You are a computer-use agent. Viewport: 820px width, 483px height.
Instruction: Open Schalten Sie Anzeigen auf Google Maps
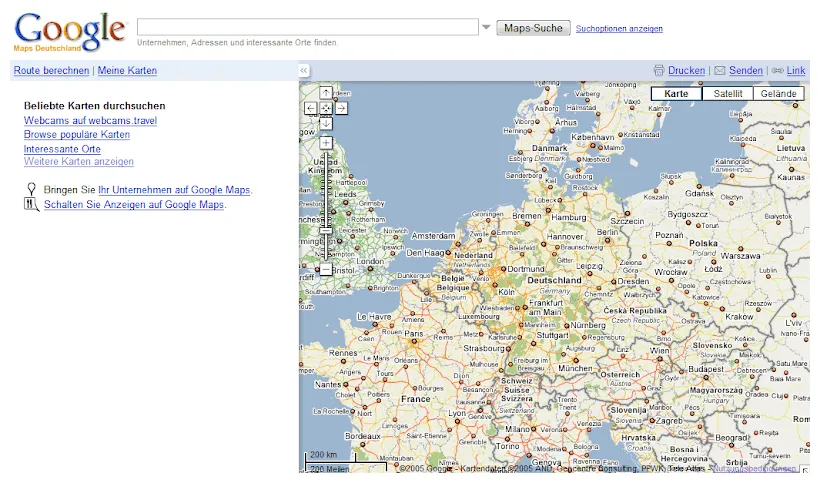(x=134, y=204)
